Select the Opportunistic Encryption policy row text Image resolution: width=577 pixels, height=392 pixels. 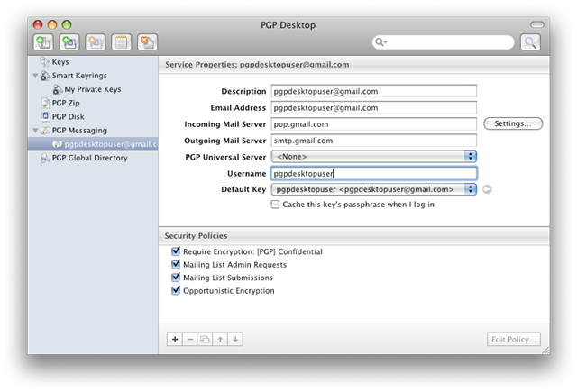pyautogui.click(x=229, y=291)
